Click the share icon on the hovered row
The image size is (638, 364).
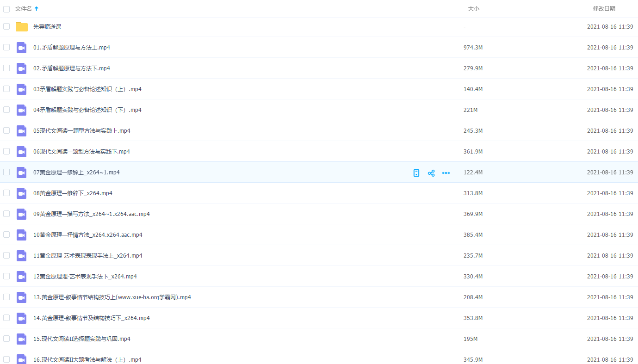(x=431, y=173)
